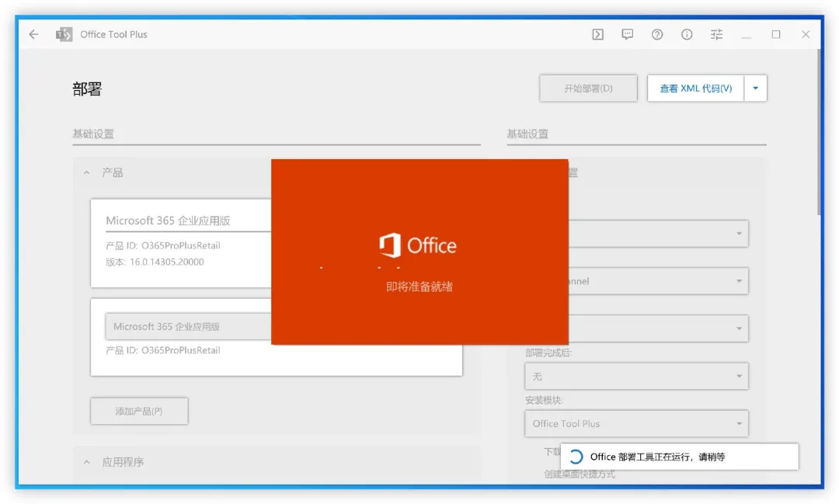Open the feedback chat icon
The image size is (839, 504).
point(627,34)
